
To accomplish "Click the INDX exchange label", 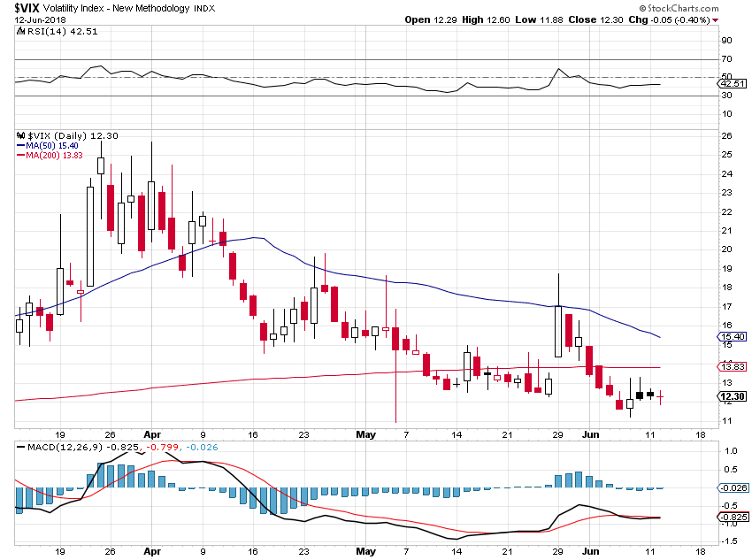I will pos(204,9).
